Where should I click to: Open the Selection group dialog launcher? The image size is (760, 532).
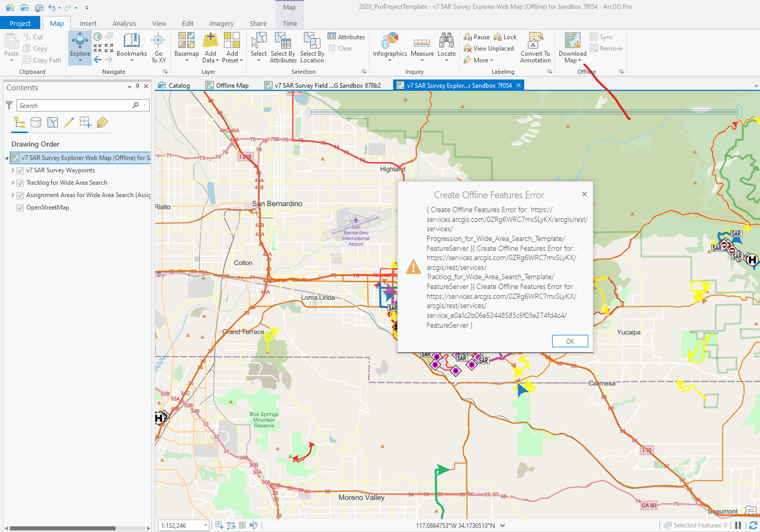tap(364, 72)
